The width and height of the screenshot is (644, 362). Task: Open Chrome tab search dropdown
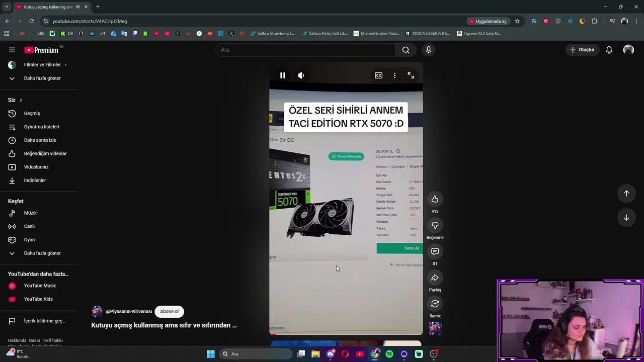(7, 7)
